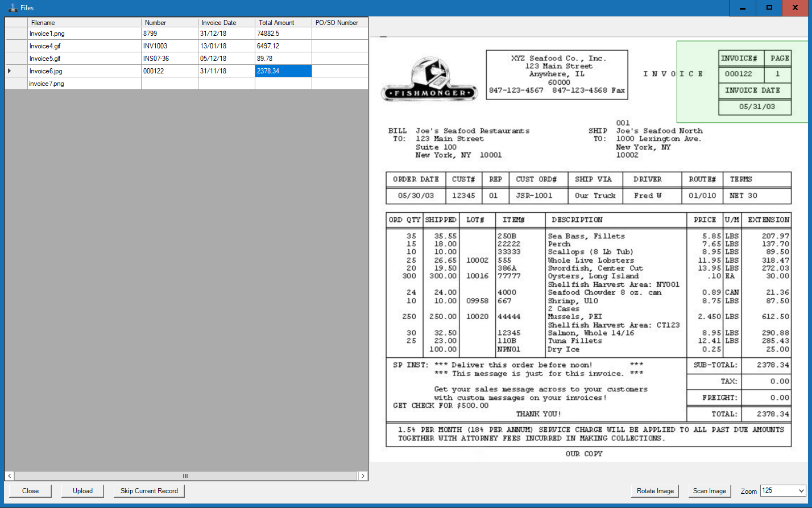Select the empty Number cell for invoice7.png
This screenshot has width=812, height=508.
point(169,84)
